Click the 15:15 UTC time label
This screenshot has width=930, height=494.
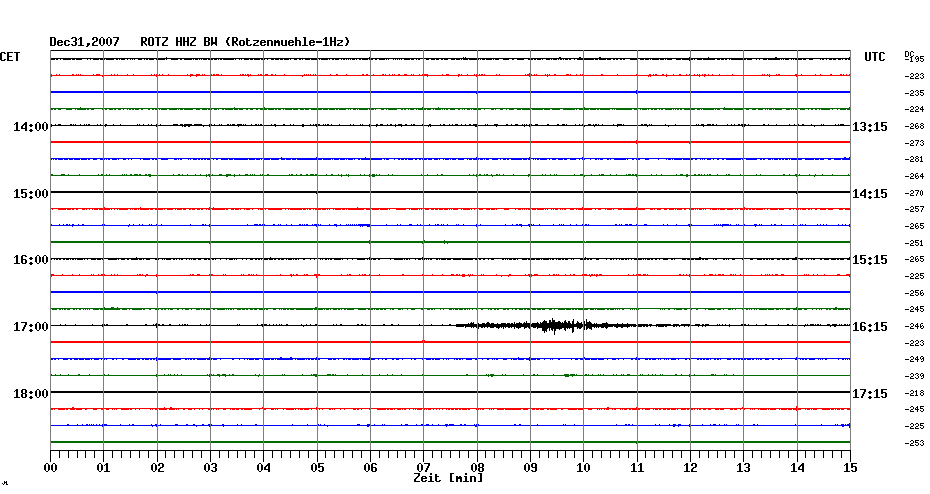870,260
